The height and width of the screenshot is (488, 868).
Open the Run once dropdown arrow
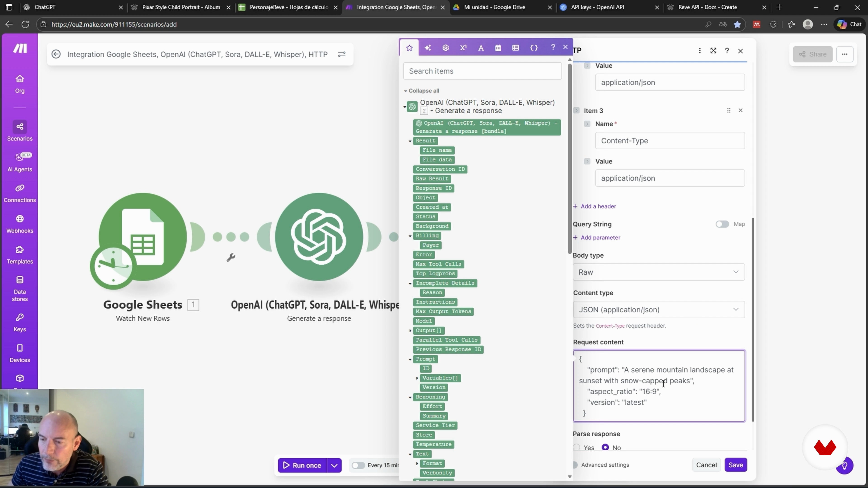point(334,465)
